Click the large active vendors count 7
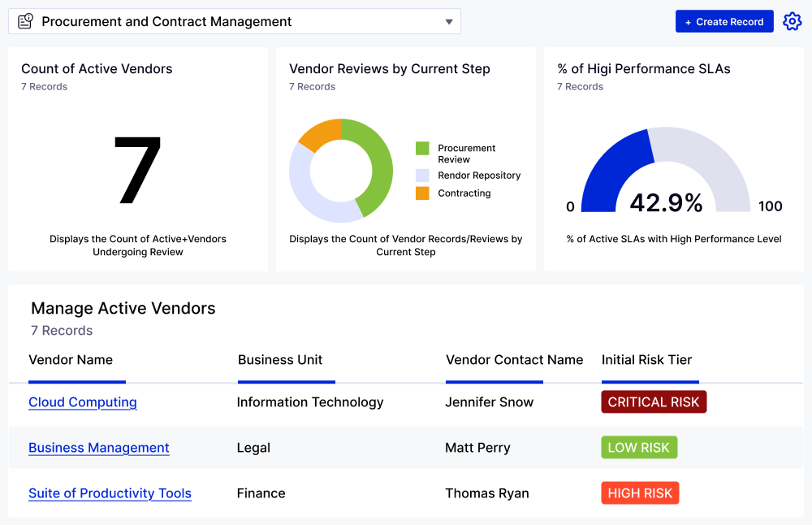812x525 pixels. tap(138, 171)
